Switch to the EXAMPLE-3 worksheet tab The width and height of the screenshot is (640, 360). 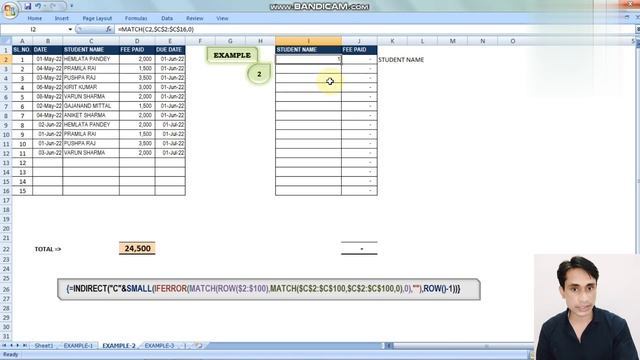159,346
